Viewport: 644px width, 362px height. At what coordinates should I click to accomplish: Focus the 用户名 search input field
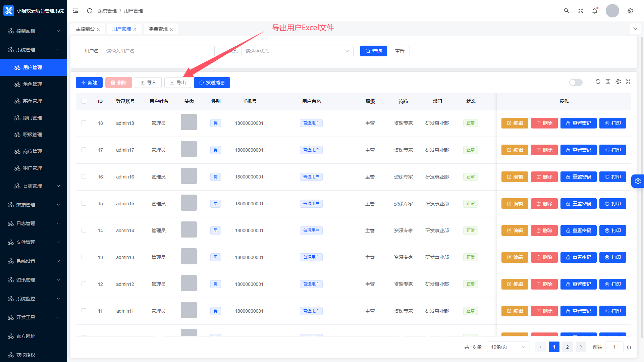pyautogui.click(x=158, y=51)
